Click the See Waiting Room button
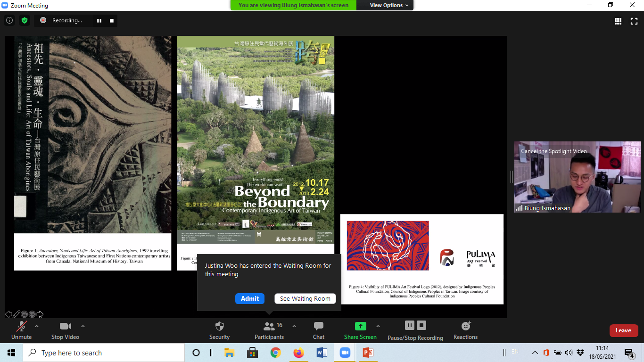The height and width of the screenshot is (362, 644). click(x=305, y=298)
